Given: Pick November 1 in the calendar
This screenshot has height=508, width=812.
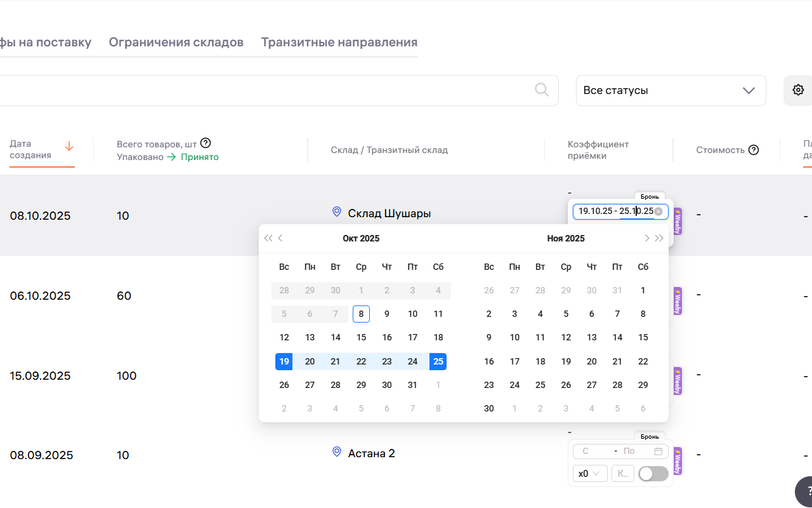Looking at the screenshot, I should tap(643, 290).
